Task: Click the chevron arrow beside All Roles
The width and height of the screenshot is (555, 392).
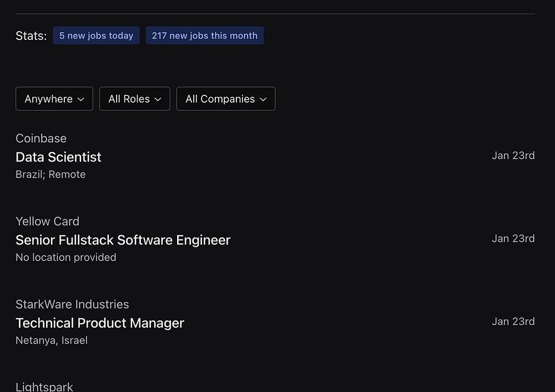Action: [x=158, y=99]
